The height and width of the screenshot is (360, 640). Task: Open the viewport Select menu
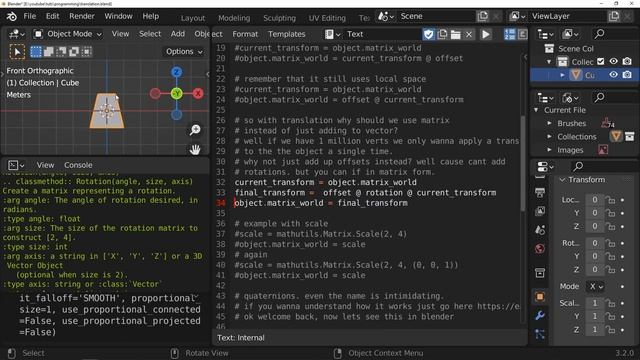(150, 34)
